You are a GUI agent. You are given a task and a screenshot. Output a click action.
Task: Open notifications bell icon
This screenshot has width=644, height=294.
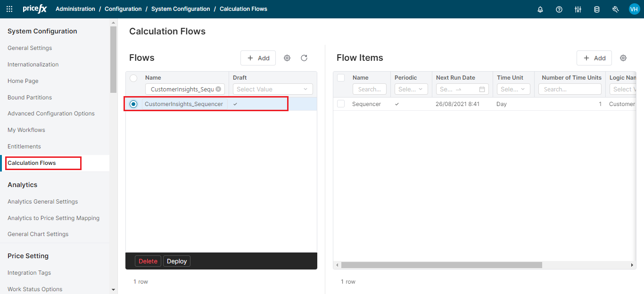(540, 9)
